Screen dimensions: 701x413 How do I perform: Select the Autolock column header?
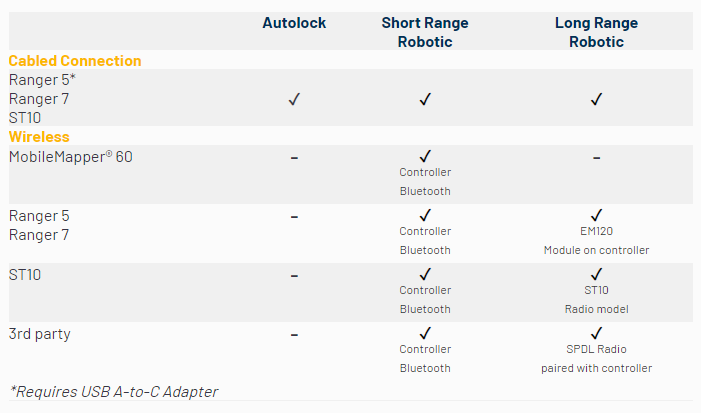[x=294, y=23]
